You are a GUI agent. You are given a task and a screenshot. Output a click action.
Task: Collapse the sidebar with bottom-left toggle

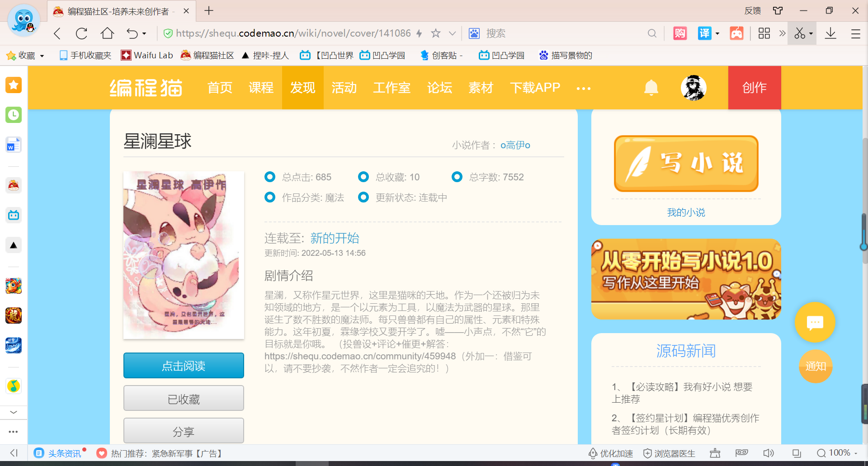[14, 453]
